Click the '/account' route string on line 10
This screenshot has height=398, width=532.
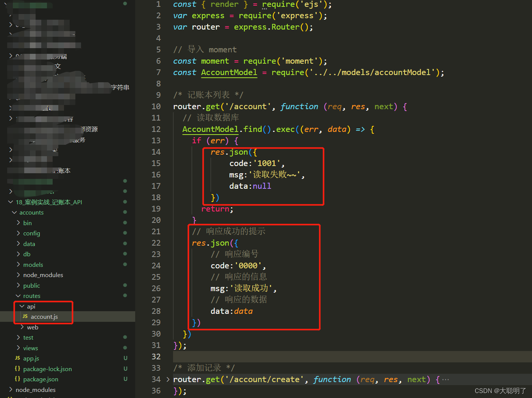248,107
